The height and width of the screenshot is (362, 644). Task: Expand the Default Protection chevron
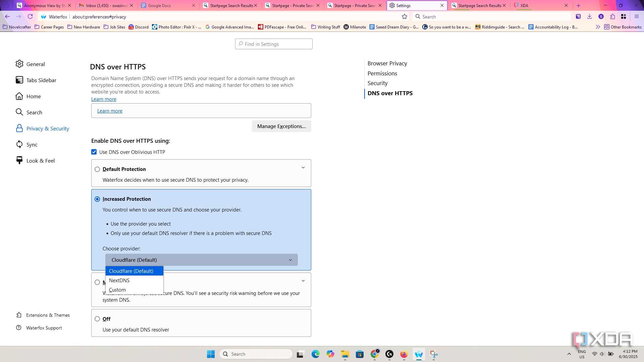(x=303, y=168)
